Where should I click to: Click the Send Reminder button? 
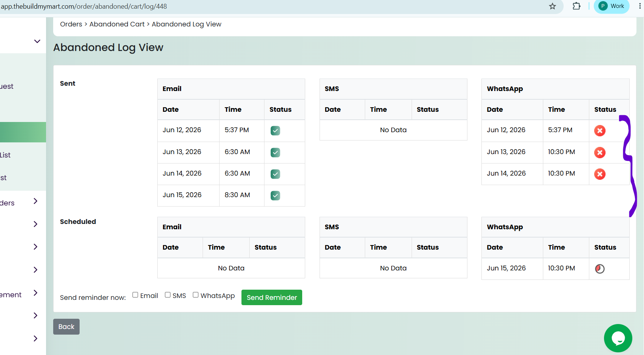click(272, 297)
